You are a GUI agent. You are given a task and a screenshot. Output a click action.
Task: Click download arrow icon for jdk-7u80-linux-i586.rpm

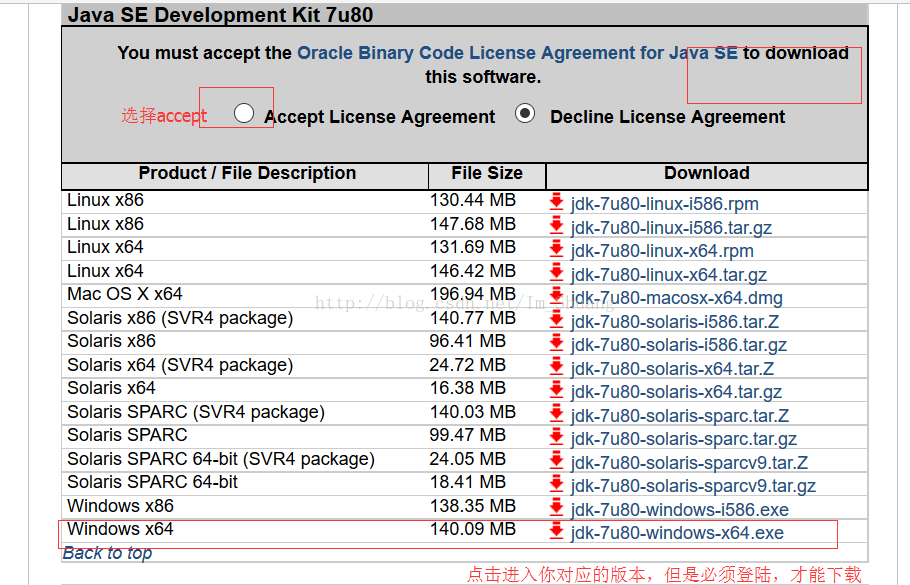pyautogui.click(x=556, y=201)
